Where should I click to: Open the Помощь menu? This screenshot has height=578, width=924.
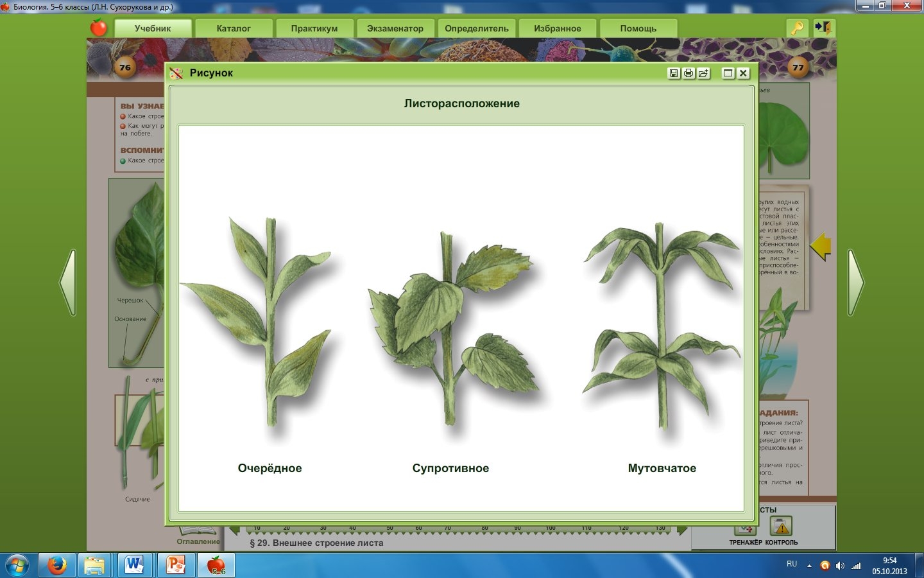click(x=638, y=28)
